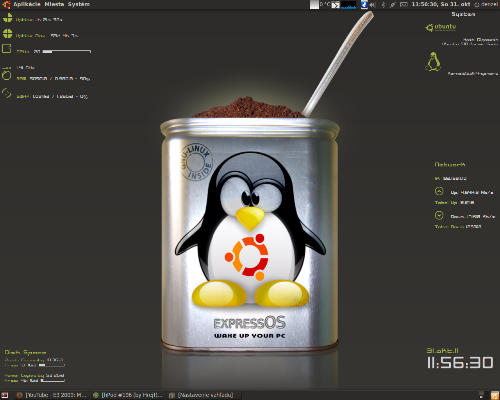Click the network connection tray icon
The height and width of the screenshot is (400, 500).
(x=393, y=5)
